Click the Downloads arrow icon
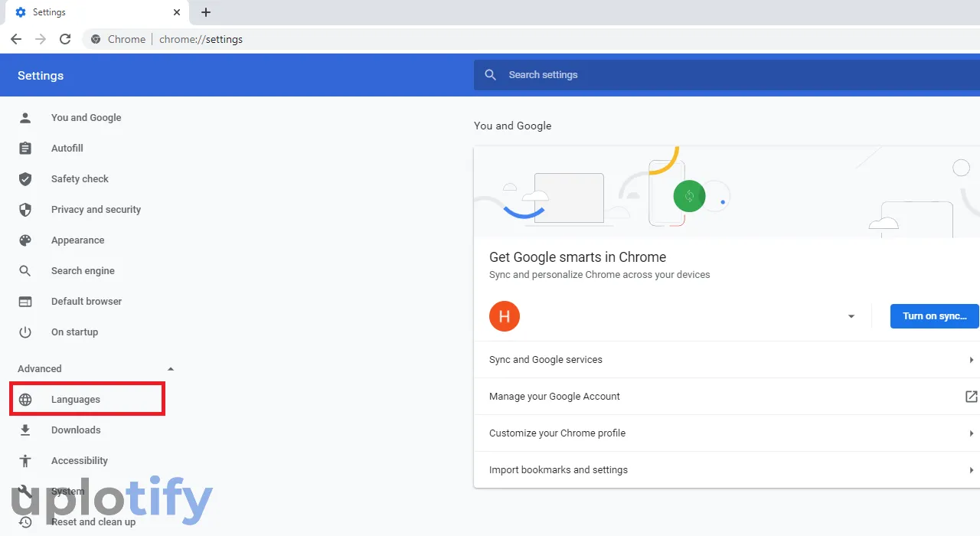This screenshot has height=536, width=980. coord(25,430)
